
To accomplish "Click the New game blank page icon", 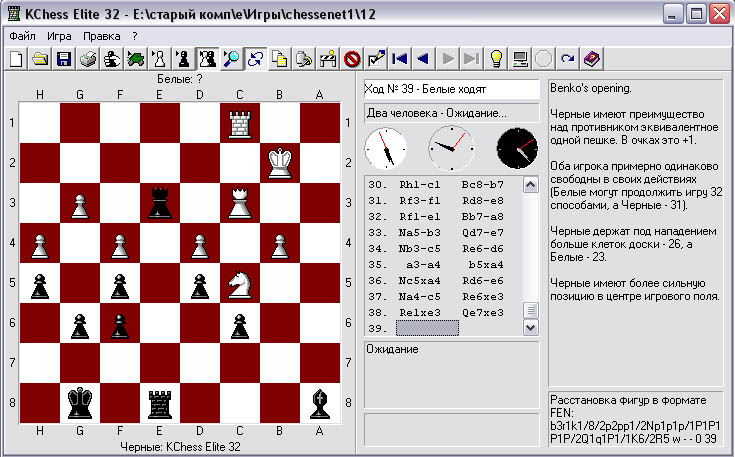I will click(16, 59).
